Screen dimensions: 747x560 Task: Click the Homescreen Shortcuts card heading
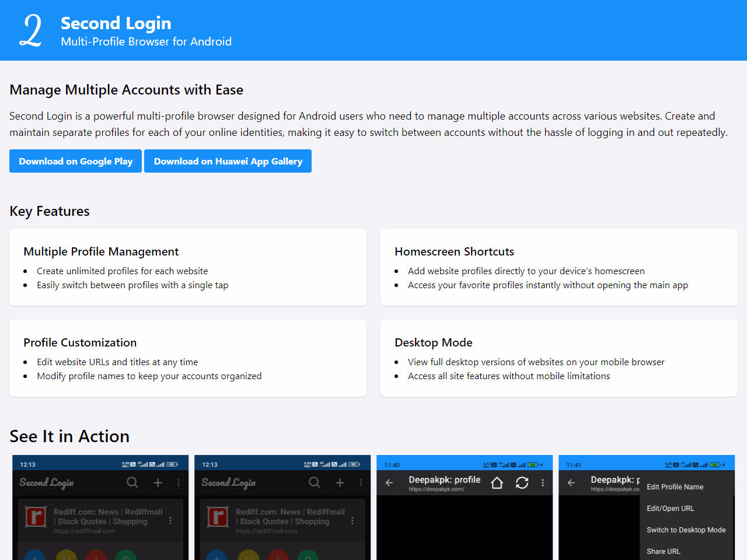click(x=454, y=251)
